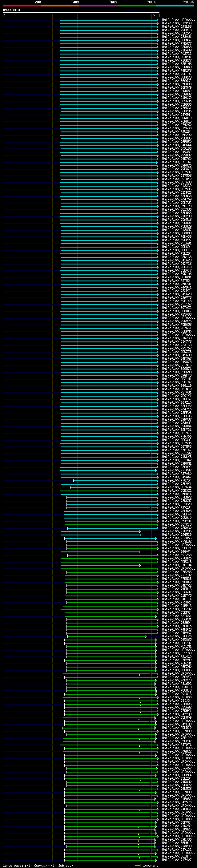Screen dimensions: 197x868
Task: Click the label UniRef100_A9U2B4
Action: (x=177, y=131)
